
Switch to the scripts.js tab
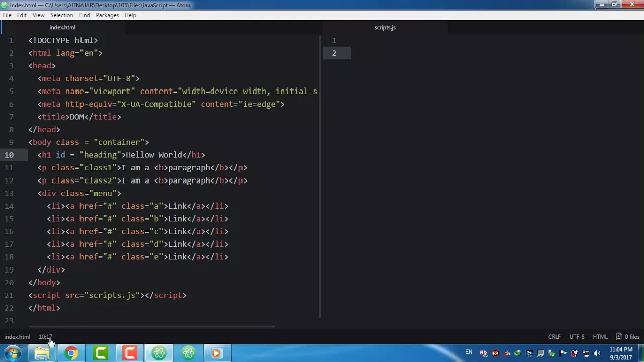tap(385, 27)
